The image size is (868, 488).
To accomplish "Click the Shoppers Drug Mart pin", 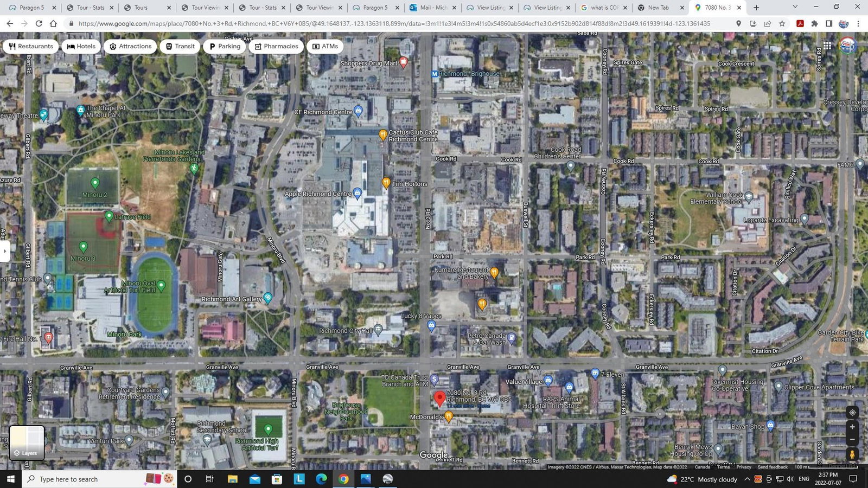I will pos(403,62).
